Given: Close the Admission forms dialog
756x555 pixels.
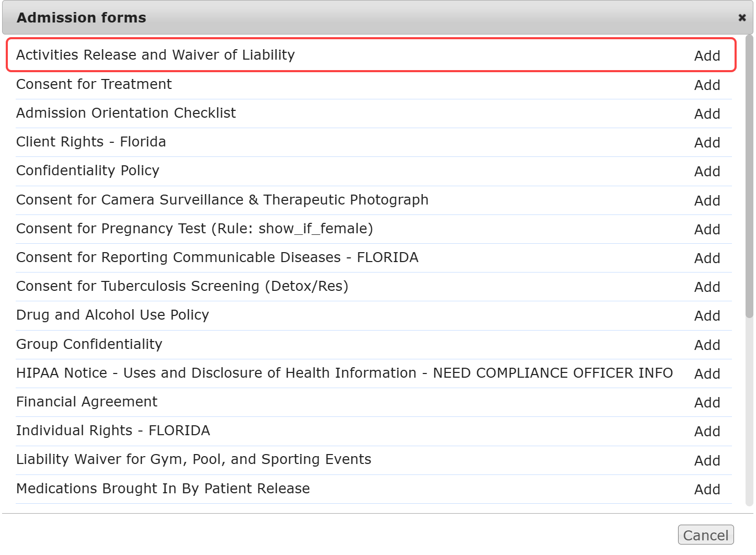Looking at the screenshot, I should click(741, 18).
